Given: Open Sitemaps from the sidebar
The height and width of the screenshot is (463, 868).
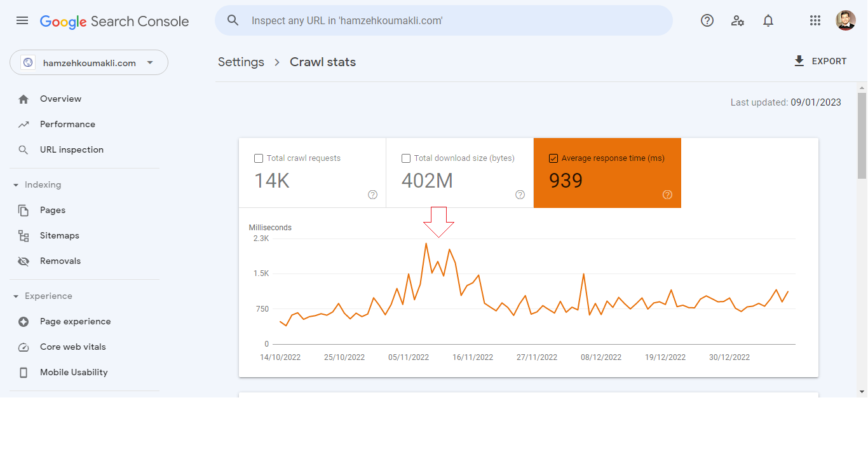Looking at the screenshot, I should point(59,236).
